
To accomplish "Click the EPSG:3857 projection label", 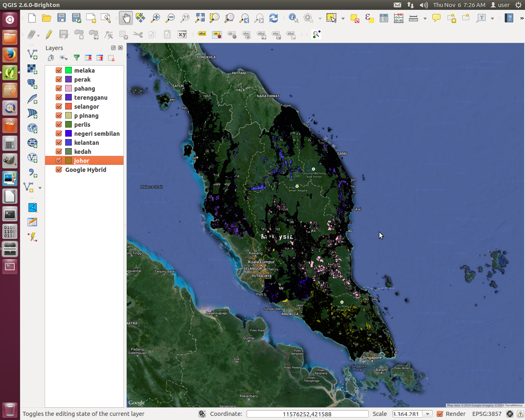I will coord(486,414).
